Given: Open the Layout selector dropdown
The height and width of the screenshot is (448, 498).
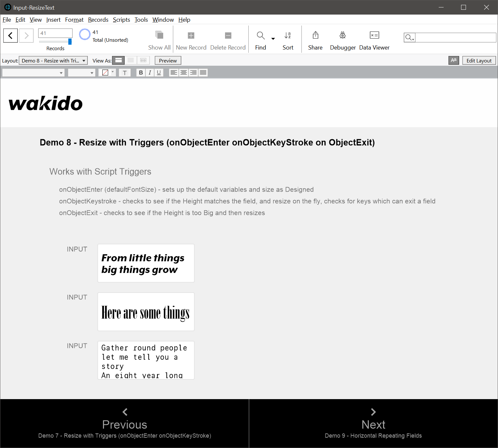Looking at the screenshot, I should 53,60.
